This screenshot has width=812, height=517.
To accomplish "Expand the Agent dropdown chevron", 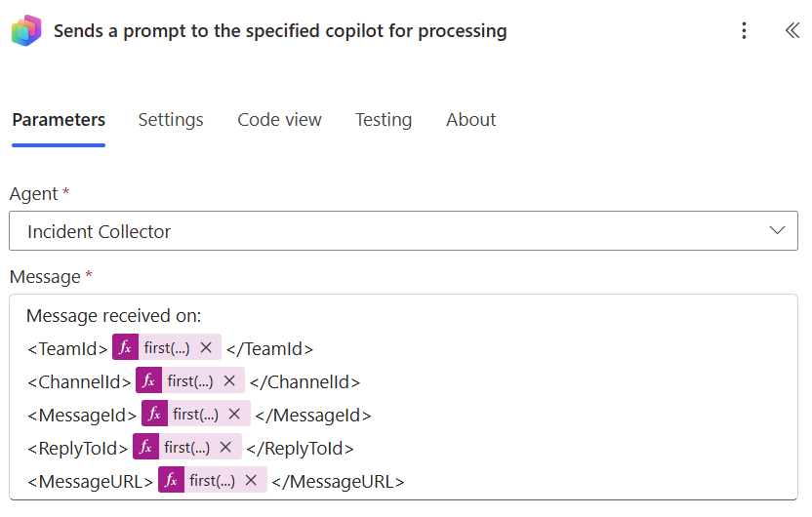I will pyautogui.click(x=777, y=231).
